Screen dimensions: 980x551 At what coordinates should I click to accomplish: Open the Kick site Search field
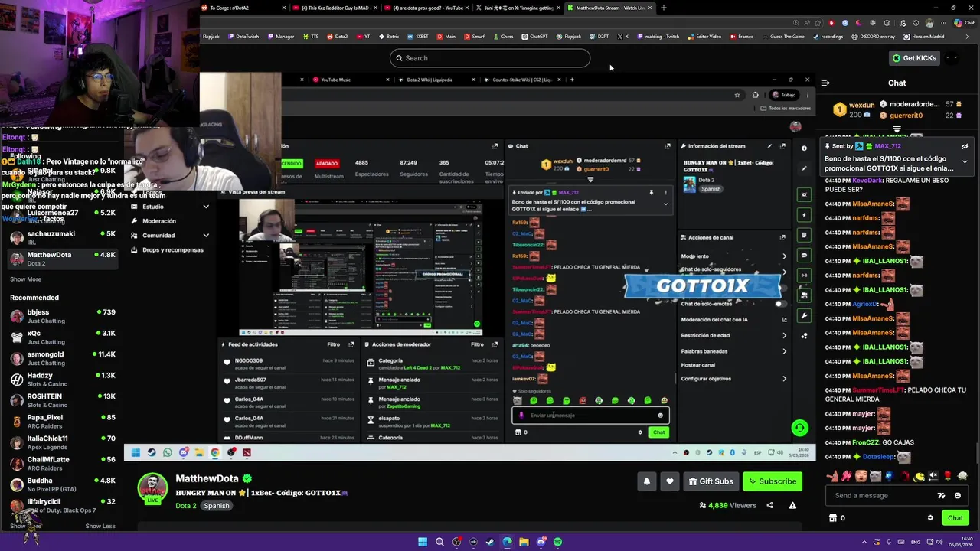pyautogui.click(x=490, y=58)
